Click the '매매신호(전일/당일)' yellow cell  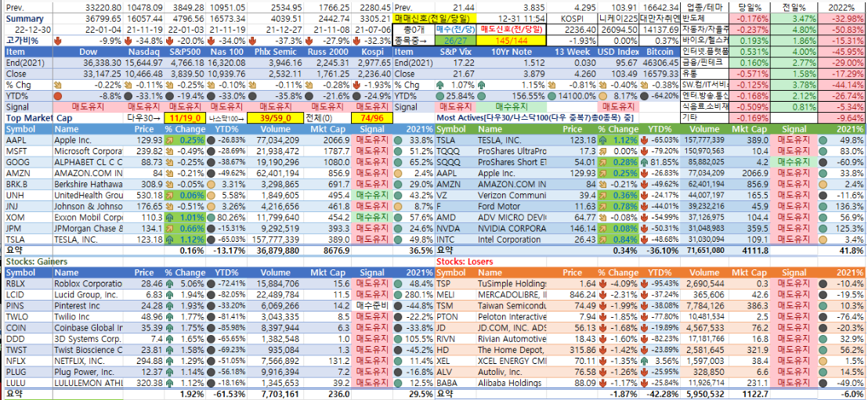pos(435,18)
